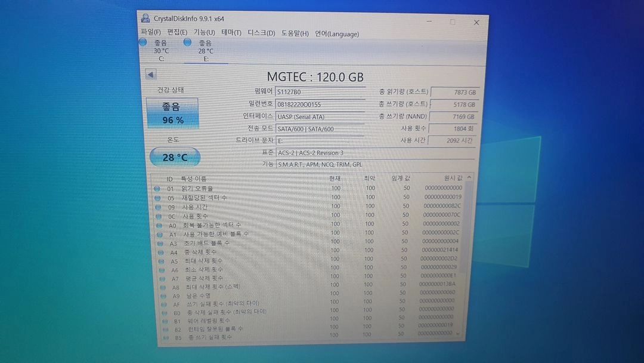The image size is (644, 363).
Task: Click the firmware field S1127B0
Action: (320, 92)
